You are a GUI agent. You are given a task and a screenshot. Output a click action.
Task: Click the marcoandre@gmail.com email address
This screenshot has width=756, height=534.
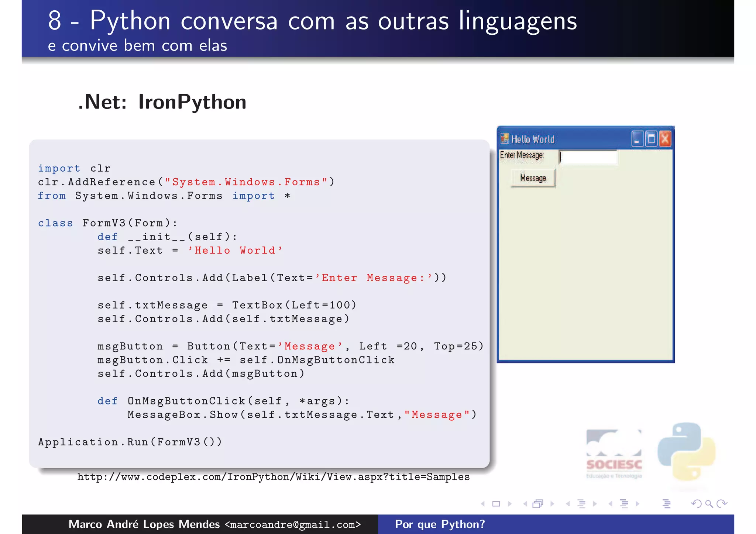(x=293, y=525)
